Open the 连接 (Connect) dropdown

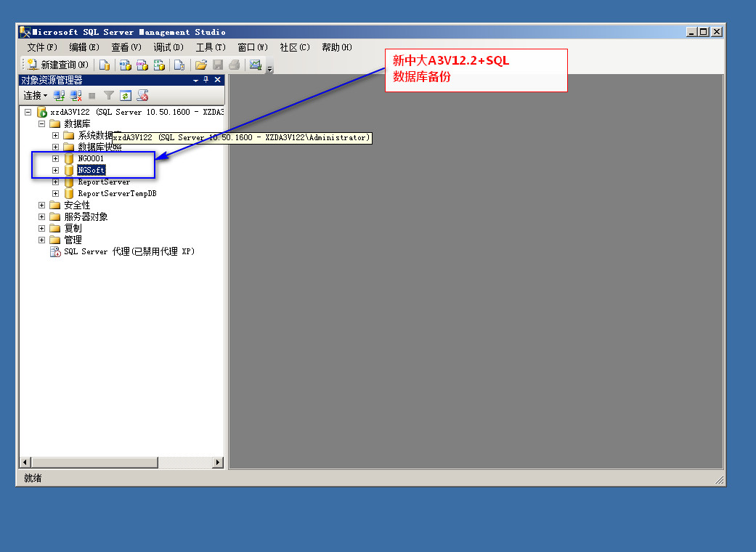[35, 95]
